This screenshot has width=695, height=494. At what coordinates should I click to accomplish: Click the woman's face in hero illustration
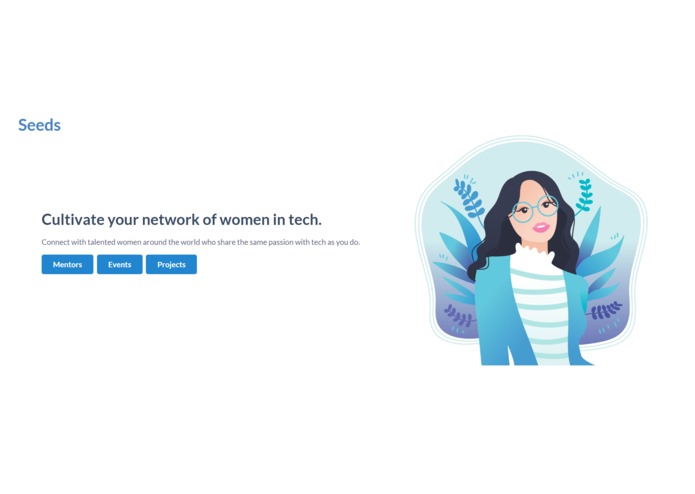(x=535, y=213)
